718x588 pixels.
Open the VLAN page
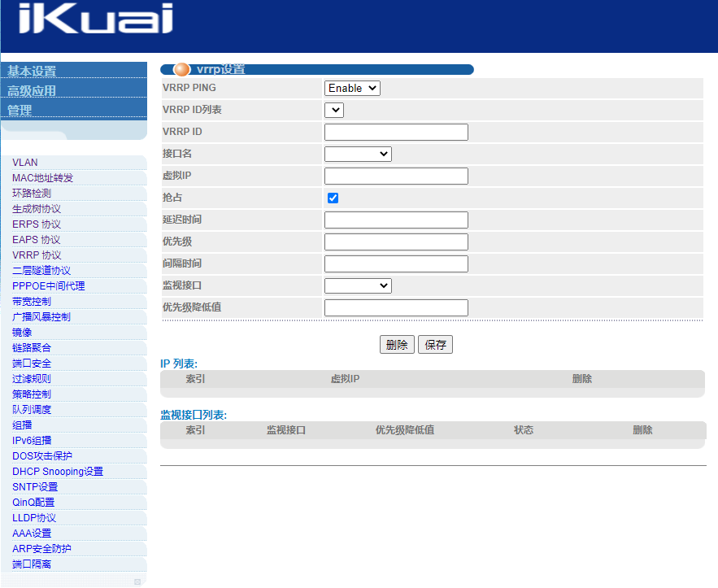[24, 163]
